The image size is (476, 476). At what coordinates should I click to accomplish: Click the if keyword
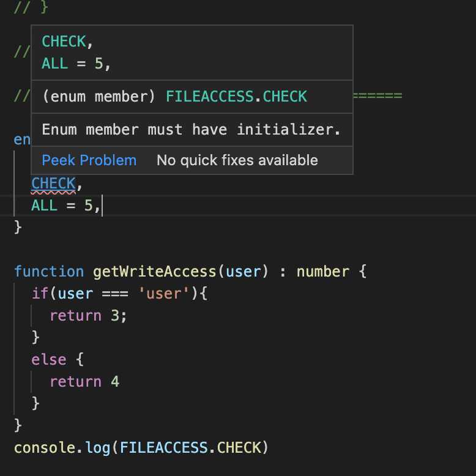click(x=40, y=294)
